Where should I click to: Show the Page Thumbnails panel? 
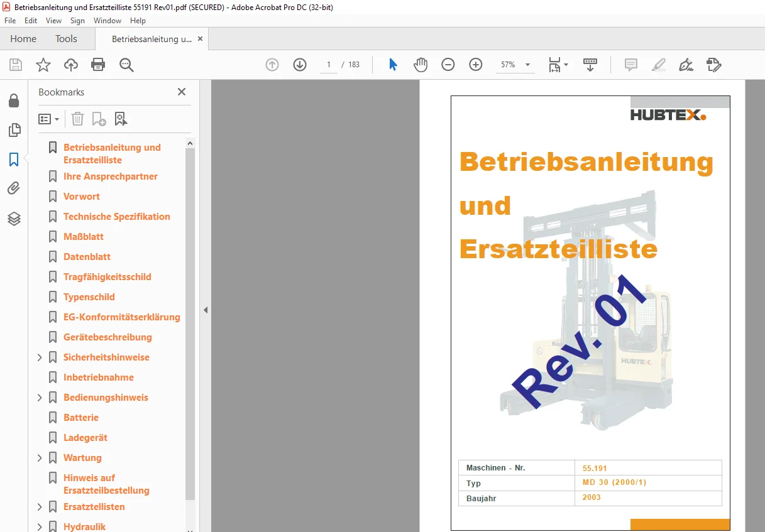[x=14, y=130]
